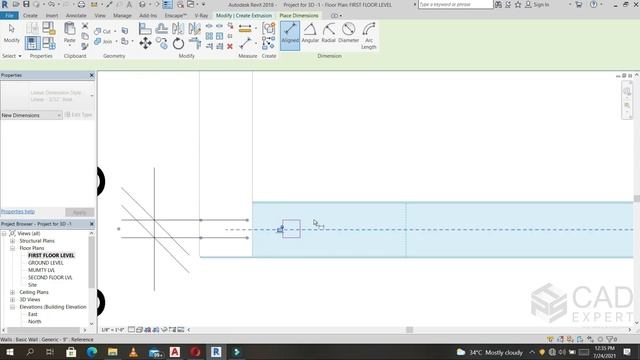Click the Edit Type button

[79, 115]
